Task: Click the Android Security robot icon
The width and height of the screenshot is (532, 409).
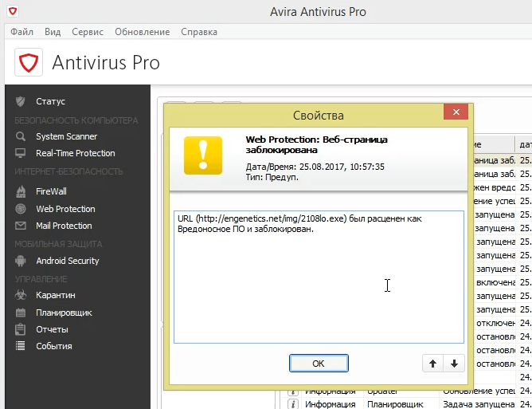Action: pos(21,261)
